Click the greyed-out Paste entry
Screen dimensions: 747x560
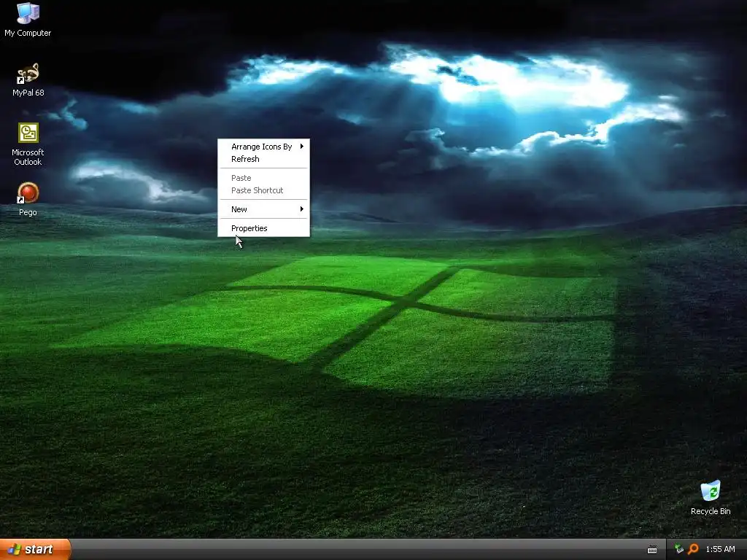(263, 178)
